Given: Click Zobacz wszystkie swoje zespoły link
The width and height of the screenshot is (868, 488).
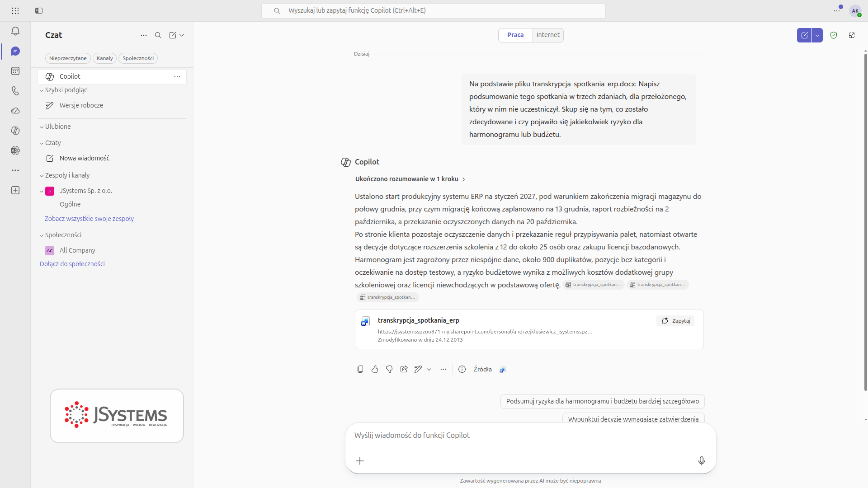Looking at the screenshot, I should (89, 219).
